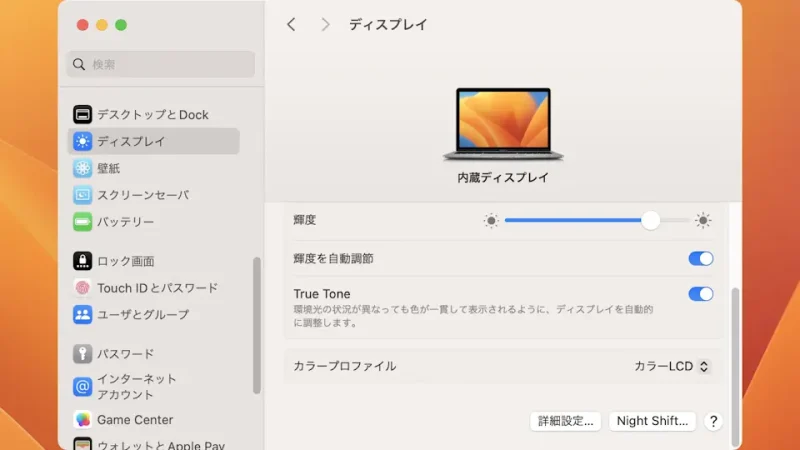This screenshot has height=450, width=800.
Task: Toggle 輝度を自動調節 switch
Action: (x=701, y=259)
